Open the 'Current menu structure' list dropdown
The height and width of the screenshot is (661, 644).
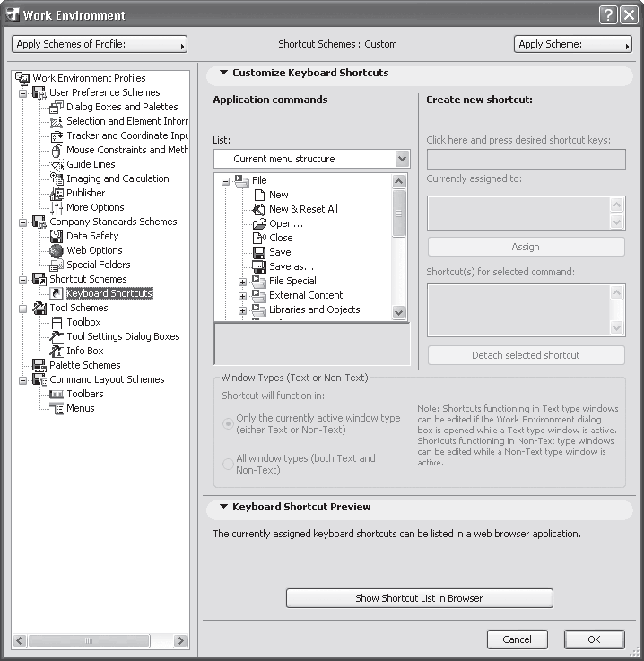coord(401,159)
